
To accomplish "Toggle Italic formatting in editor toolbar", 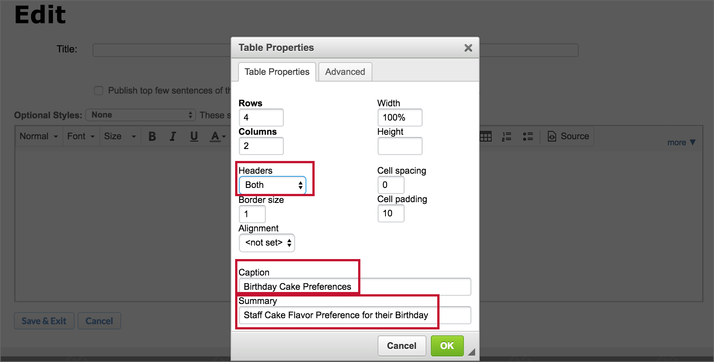I will pos(173,136).
